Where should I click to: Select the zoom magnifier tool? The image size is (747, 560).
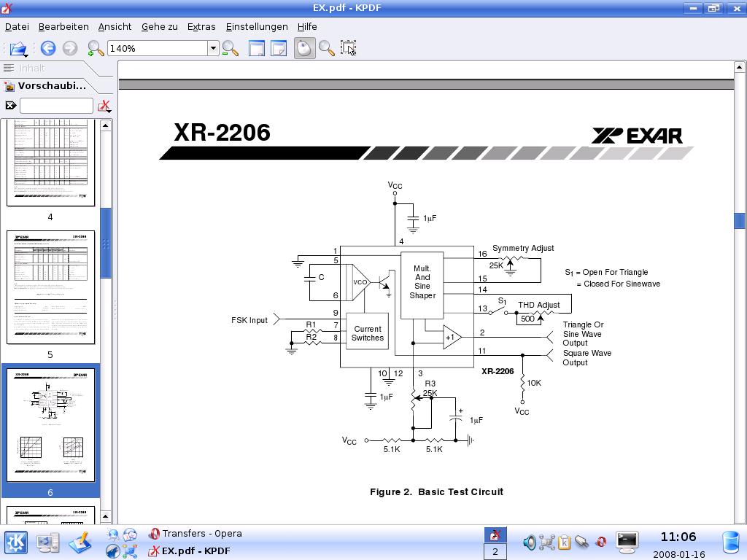(x=326, y=48)
